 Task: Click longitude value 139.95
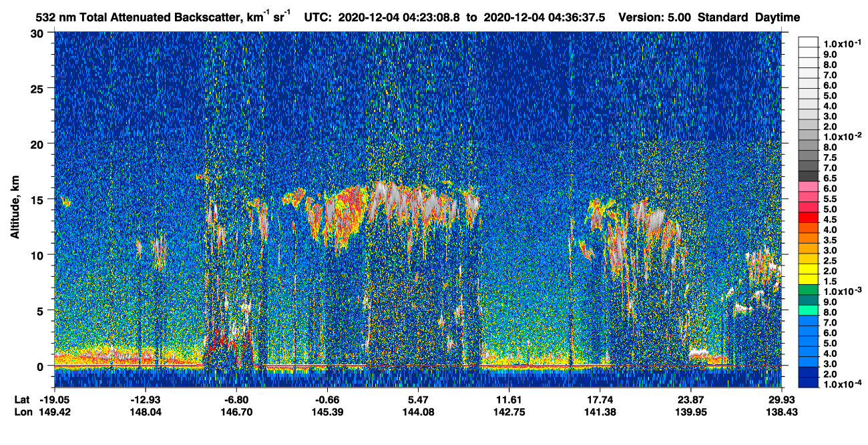pos(690,412)
